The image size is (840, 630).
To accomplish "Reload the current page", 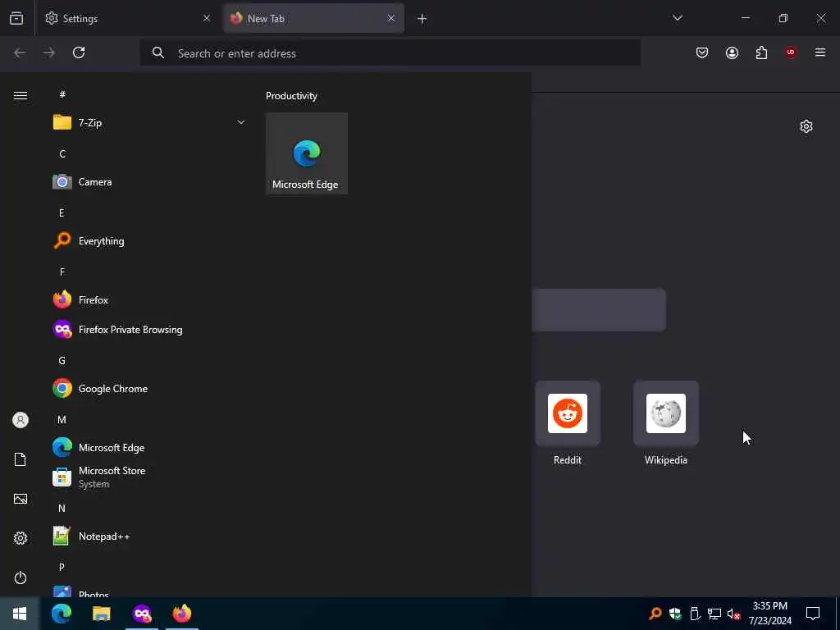I will coord(79,52).
